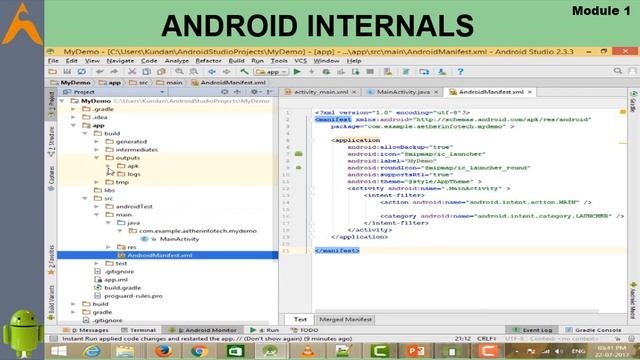Close the AndroidManifest.xml editor tab

point(530,92)
